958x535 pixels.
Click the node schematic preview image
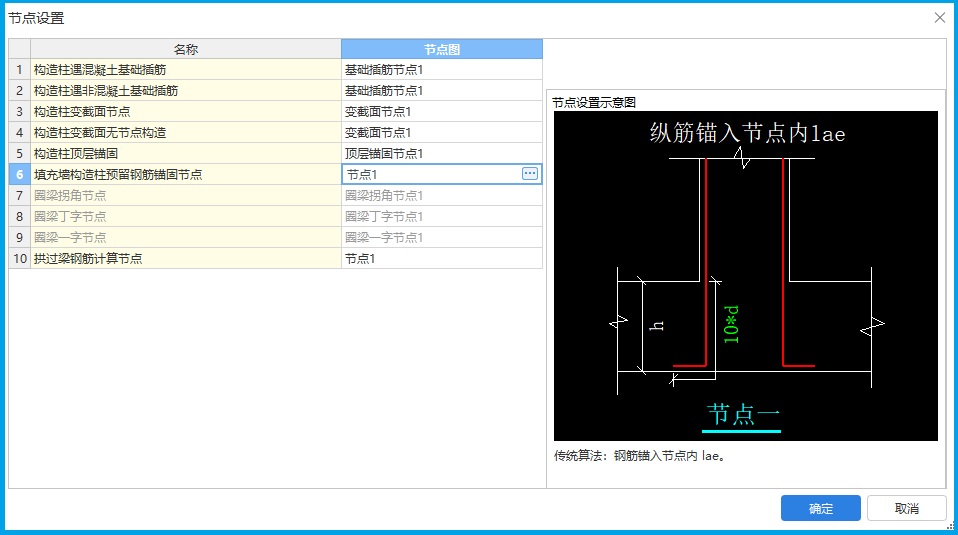coord(745,275)
